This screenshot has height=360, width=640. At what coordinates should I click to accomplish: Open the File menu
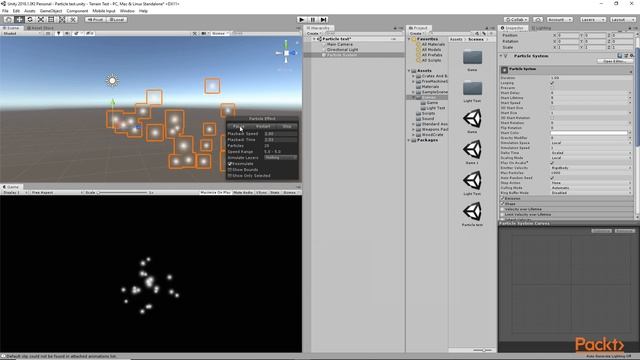pyautogui.click(x=5, y=11)
